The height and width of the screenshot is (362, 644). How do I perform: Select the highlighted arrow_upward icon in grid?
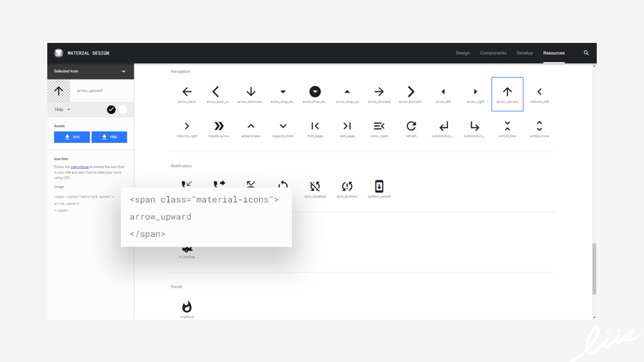pos(507,94)
